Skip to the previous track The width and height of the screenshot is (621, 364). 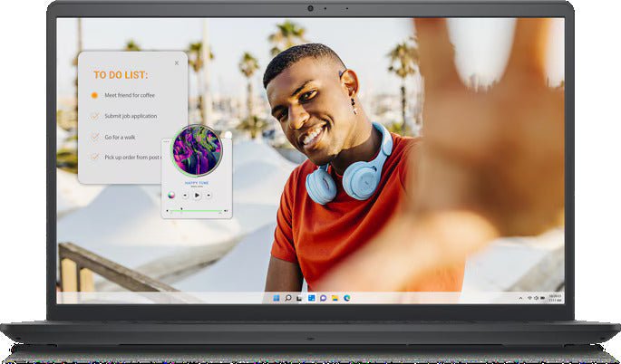pos(185,195)
